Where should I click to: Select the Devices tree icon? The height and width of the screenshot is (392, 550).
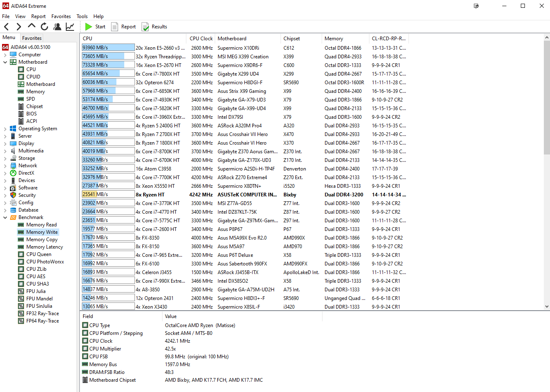[13, 180]
